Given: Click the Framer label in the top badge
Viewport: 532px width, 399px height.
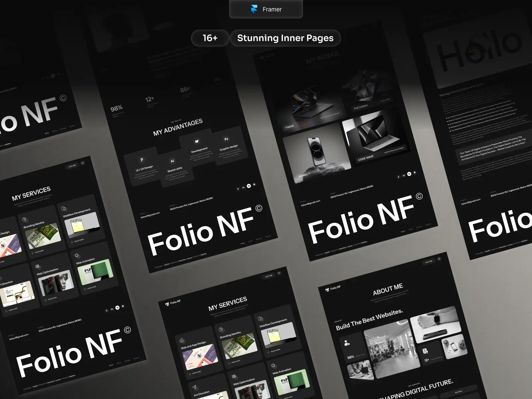Looking at the screenshot, I should 272,10.
